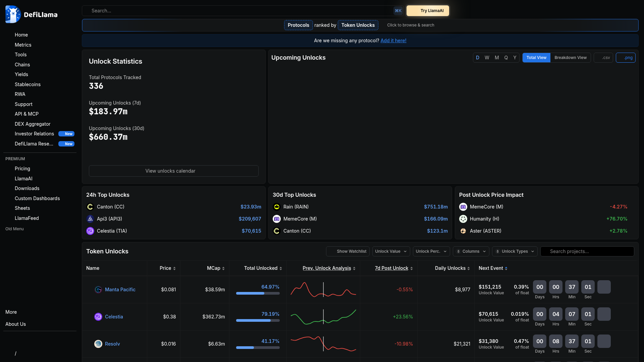
Task: Click blank square button in Manta Pacific row
Action: coord(604,287)
